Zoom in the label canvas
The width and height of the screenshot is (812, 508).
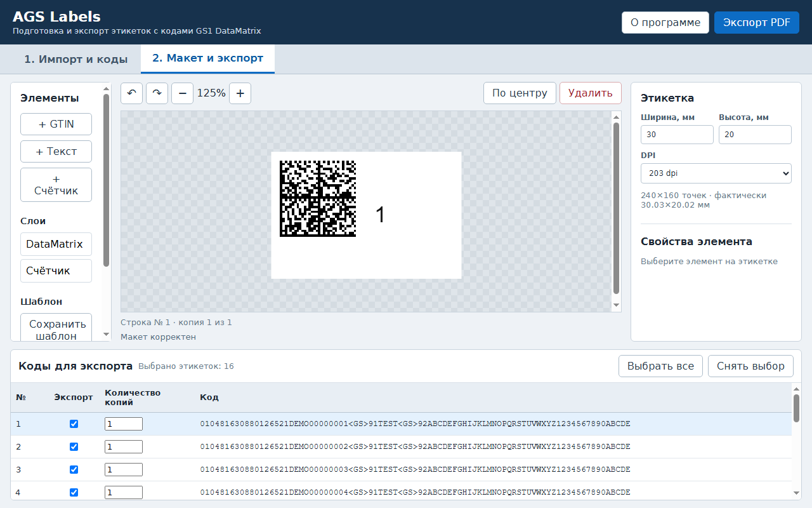click(240, 93)
